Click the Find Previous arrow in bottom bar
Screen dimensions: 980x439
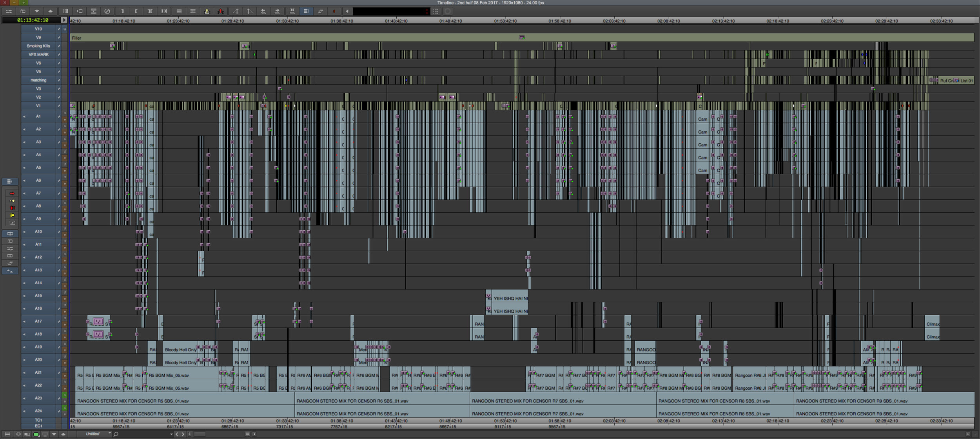tap(177, 434)
